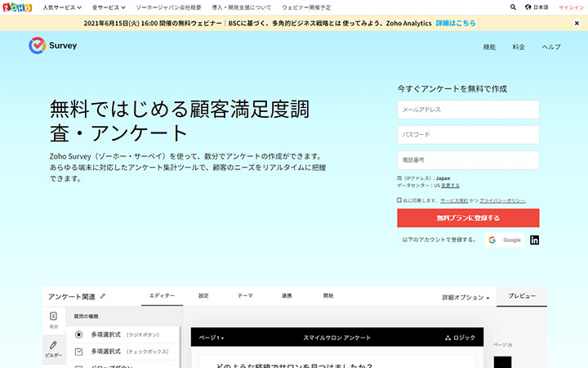The image size is (588, 368).
Task: Focus the 電話番号 input field
Action: [468, 160]
